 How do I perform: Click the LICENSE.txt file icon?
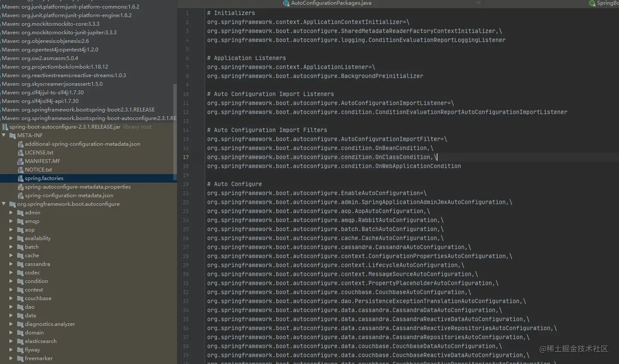tap(20, 153)
